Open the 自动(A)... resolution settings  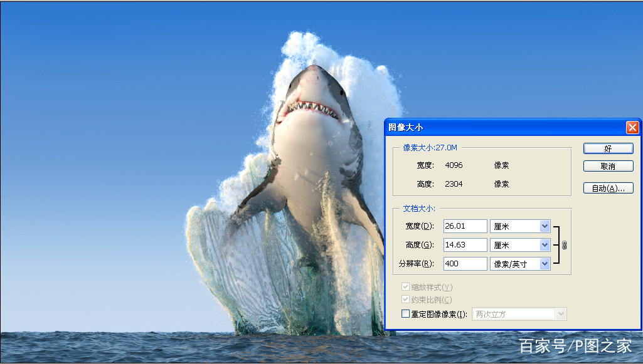click(608, 188)
